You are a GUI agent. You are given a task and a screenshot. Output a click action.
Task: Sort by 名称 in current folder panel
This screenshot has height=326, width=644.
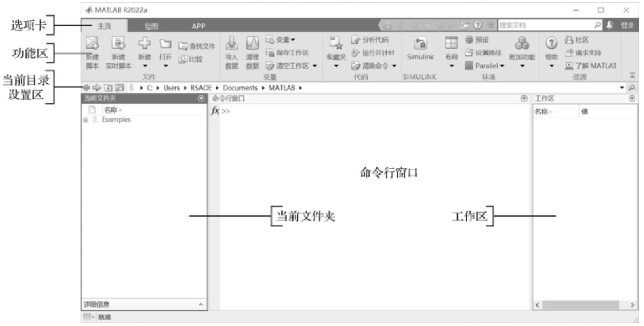click(x=112, y=110)
